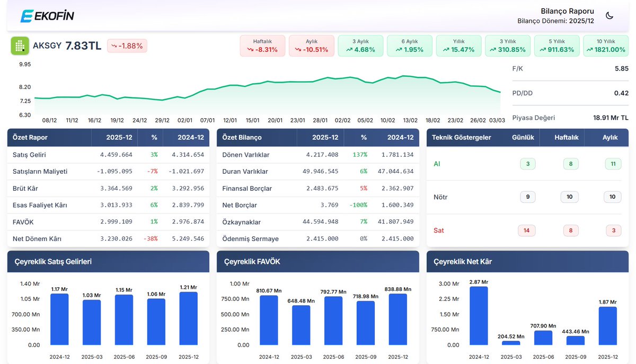The width and height of the screenshot is (636, 364).
Task: Click the Nötr row label
Action: point(440,197)
